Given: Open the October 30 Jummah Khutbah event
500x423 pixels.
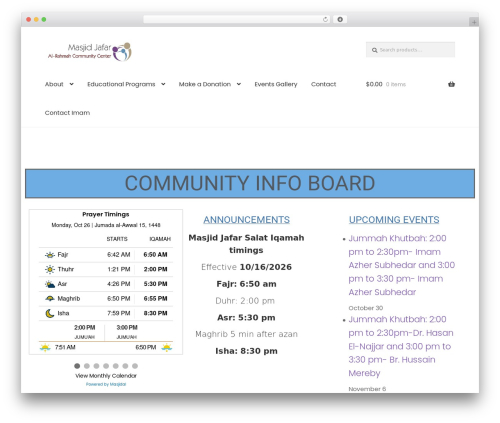Looking at the screenshot, I should (x=402, y=265).
